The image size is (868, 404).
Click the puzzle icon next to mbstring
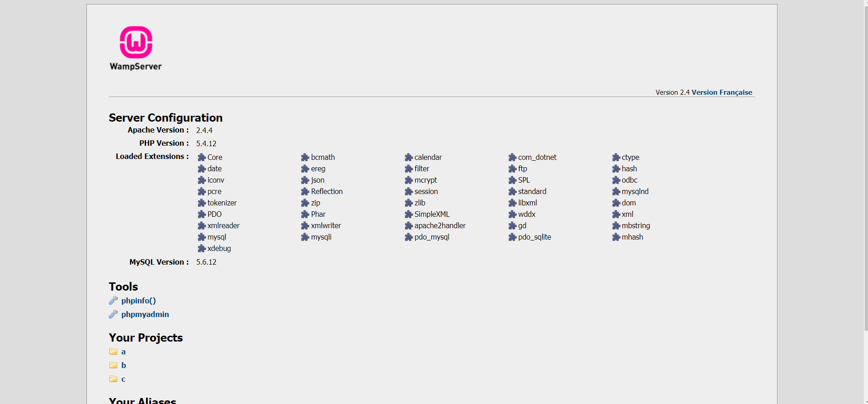616,226
